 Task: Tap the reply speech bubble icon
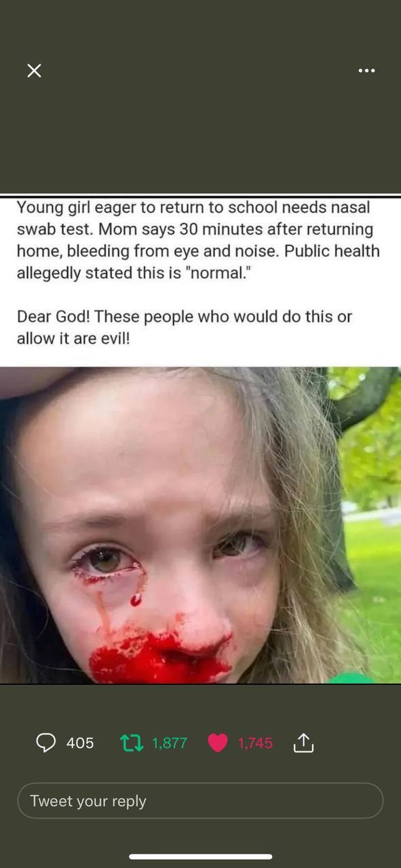pos(46,743)
